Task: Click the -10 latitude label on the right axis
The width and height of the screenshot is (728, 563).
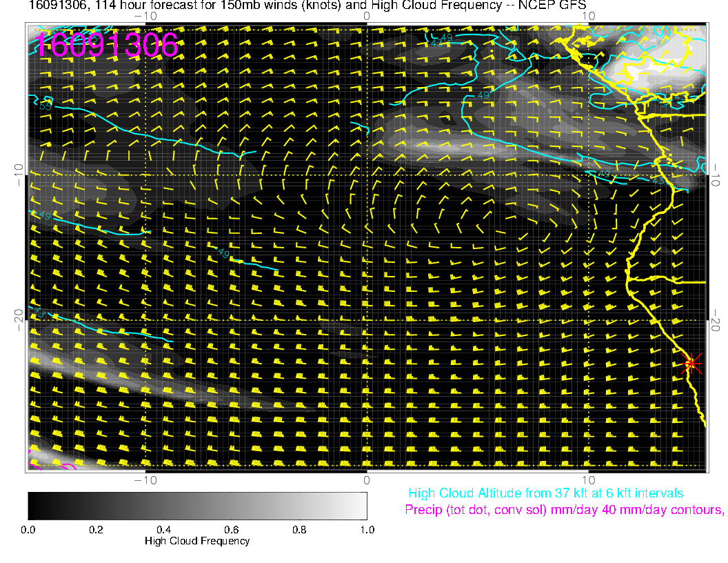Action: click(715, 175)
